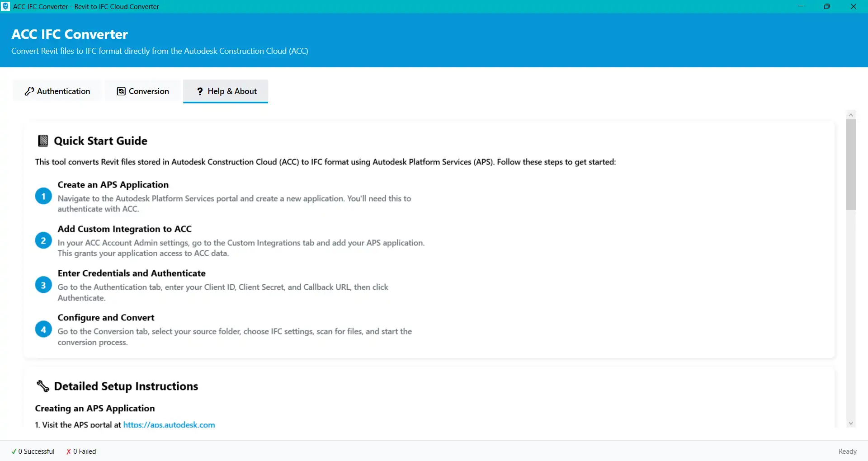Switch to the Authentication tab
This screenshot has height=461, width=868.
[57, 91]
